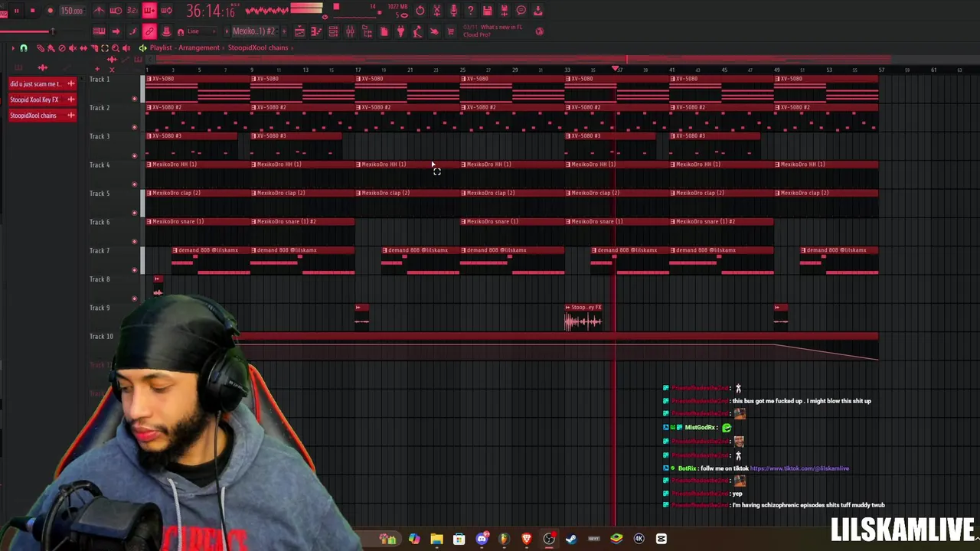Open Discord from the taskbar
980x551 pixels.
pyautogui.click(x=482, y=539)
